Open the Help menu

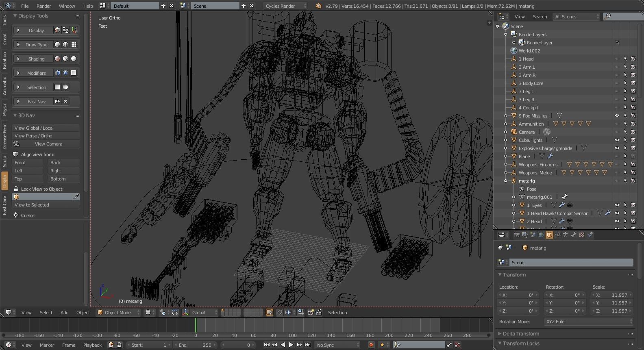(88, 6)
